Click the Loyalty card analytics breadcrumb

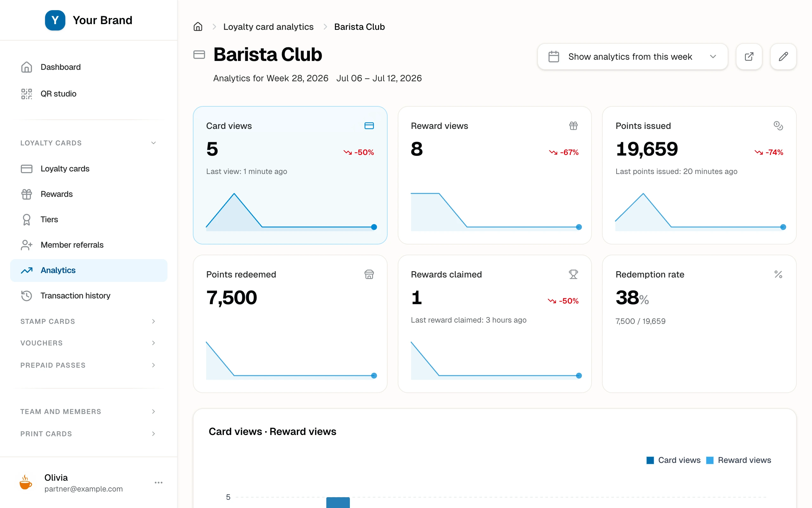[268, 27]
